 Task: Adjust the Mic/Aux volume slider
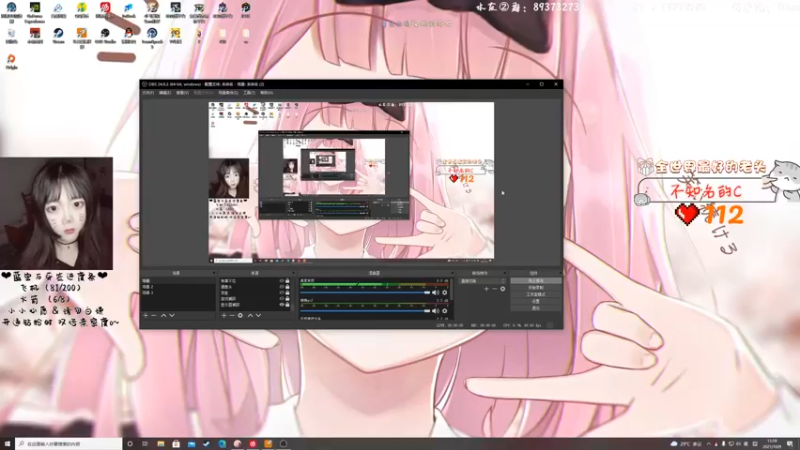(365, 311)
